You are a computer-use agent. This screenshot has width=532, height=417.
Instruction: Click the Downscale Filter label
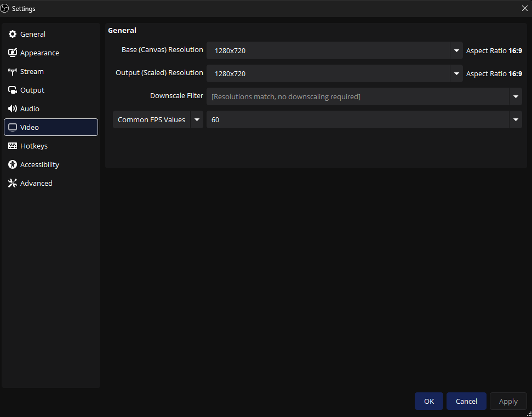tap(177, 96)
